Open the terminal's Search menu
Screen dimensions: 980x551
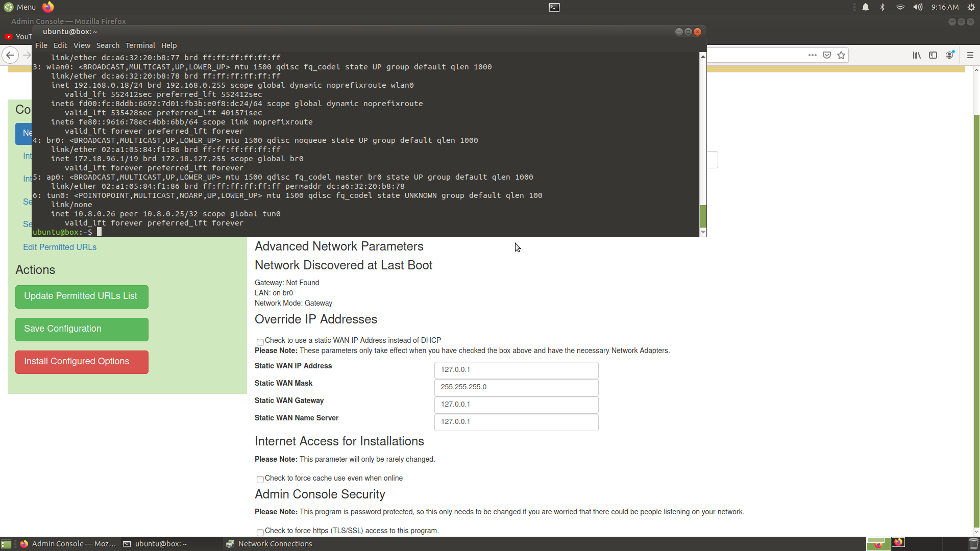coord(108,45)
